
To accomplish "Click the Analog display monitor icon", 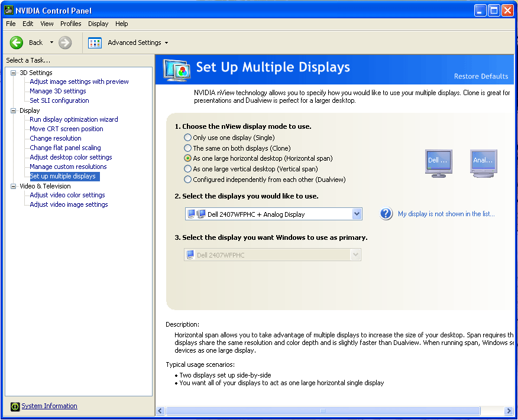I will (484, 162).
